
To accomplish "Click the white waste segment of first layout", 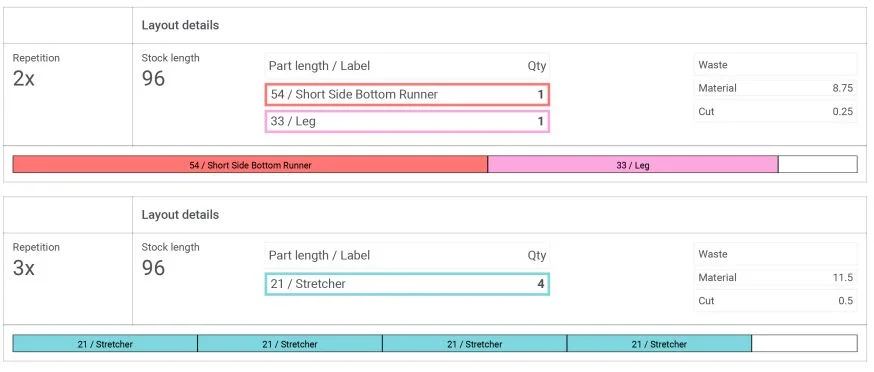I will (818, 165).
